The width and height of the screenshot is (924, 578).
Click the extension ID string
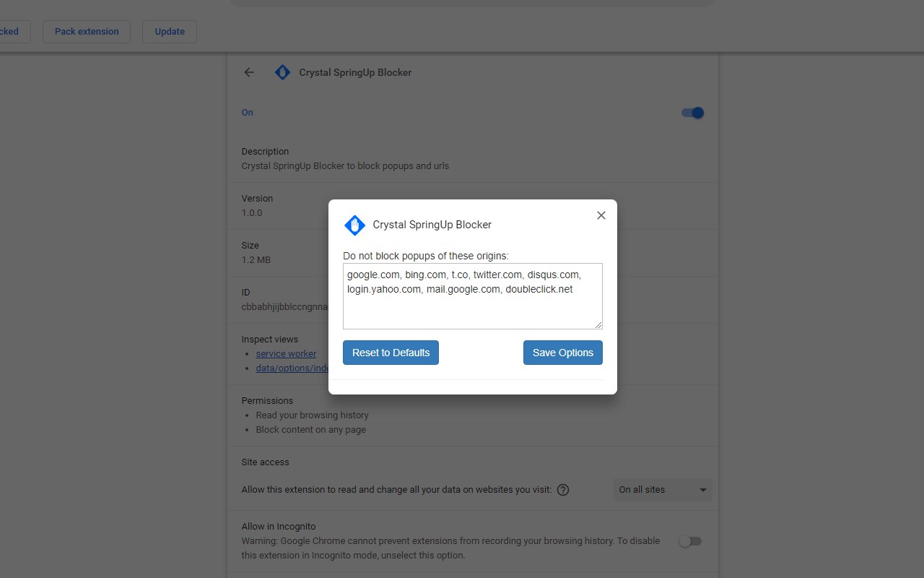tap(284, 307)
